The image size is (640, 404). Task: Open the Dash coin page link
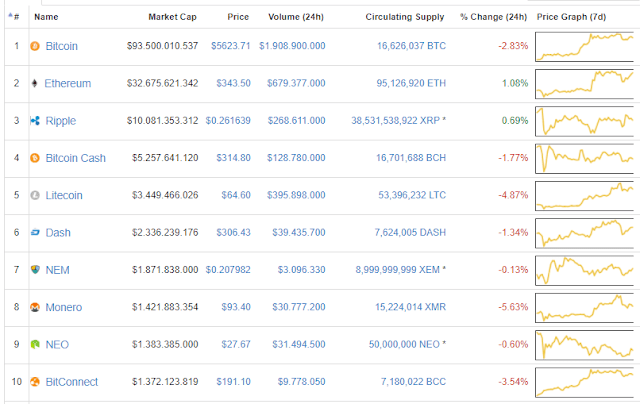[58, 233]
